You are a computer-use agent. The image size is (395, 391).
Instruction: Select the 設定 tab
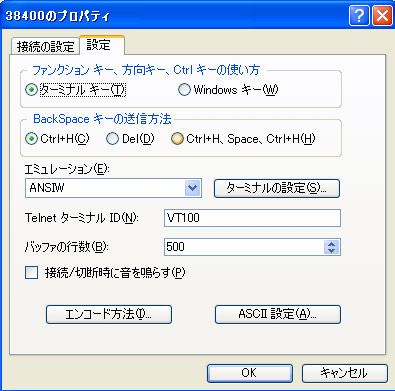click(102, 45)
